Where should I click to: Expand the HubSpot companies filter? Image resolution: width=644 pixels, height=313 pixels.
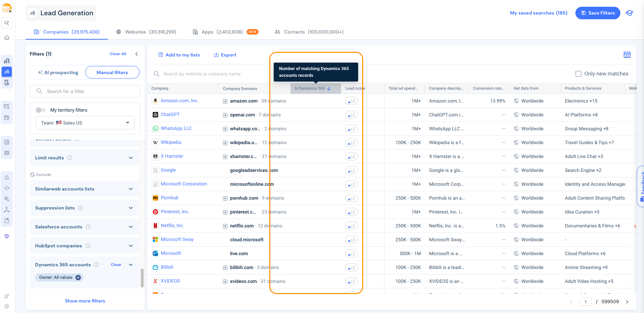pos(131,246)
